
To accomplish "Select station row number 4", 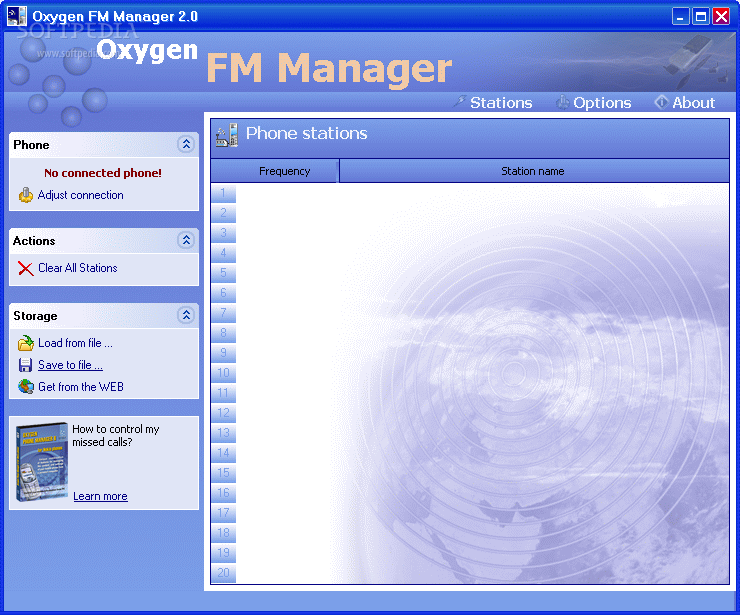I will [223, 253].
